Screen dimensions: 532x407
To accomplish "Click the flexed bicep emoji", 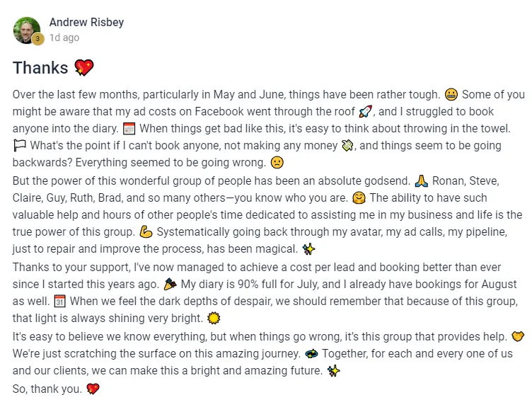I will coord(146,232).
